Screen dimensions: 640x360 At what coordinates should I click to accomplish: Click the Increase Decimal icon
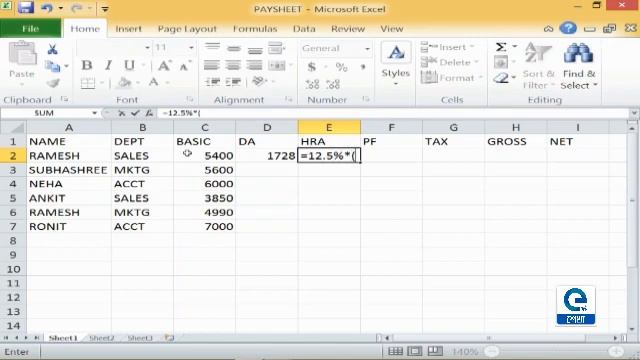click(x=312, y=84)
